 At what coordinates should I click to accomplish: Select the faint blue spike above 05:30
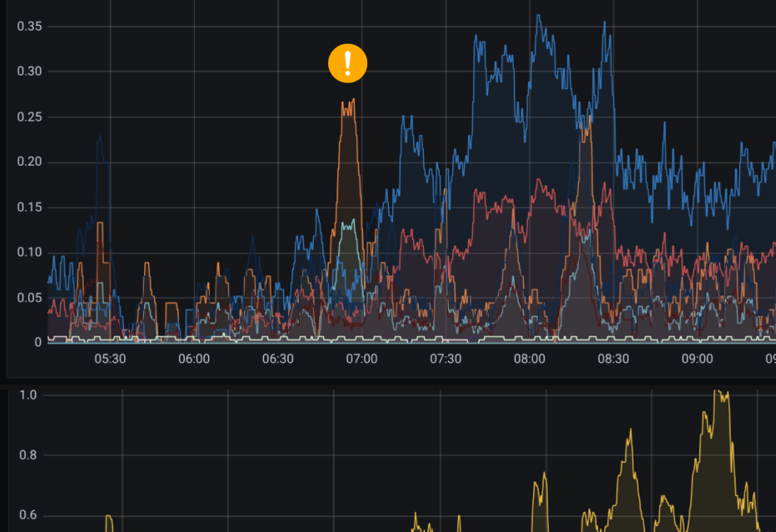tap(99, 137)
